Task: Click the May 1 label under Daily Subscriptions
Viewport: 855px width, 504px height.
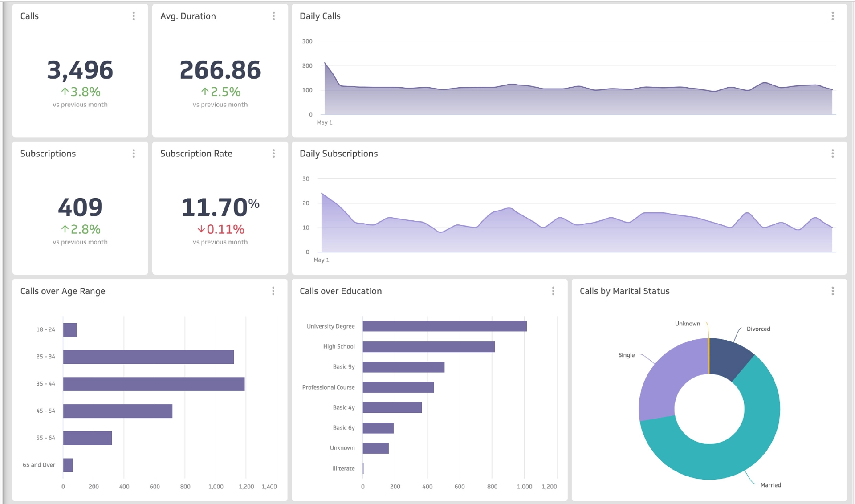Action: click(321, 260)
